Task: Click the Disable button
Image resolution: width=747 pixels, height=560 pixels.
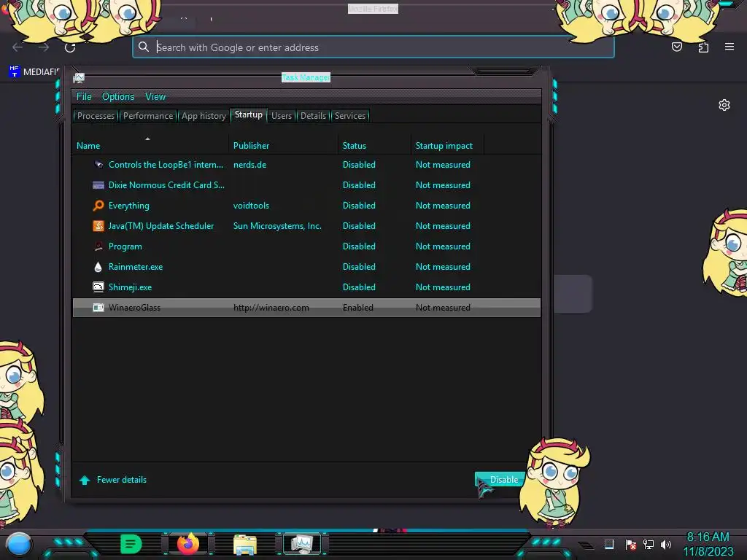Action: coord(500,480)
